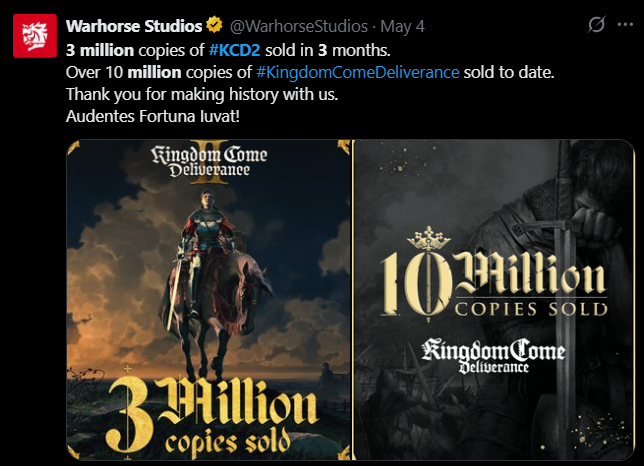Click the Warhorse Studios display name
This screenshot has height=466, width=644.
(x=134, y=26)
